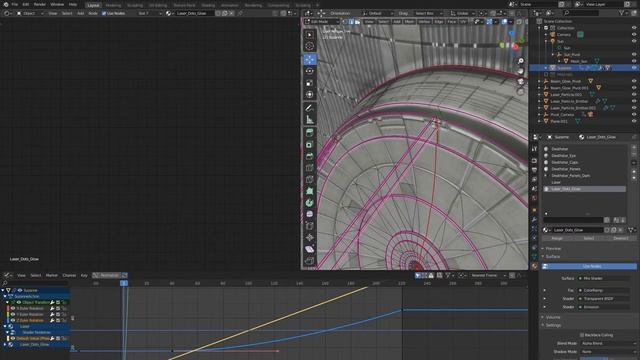Screen dimensions: 640x360
Task: Open Object properties tab icon
Action: pos(534,210)
